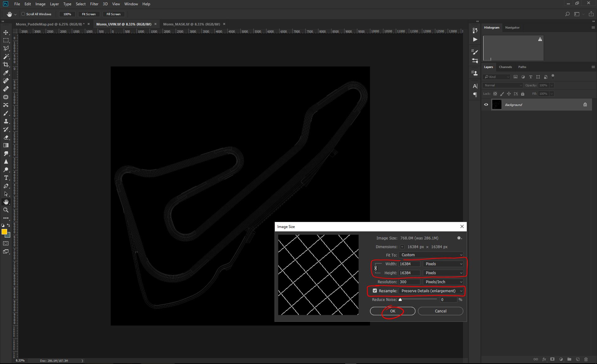Move the Reduce Noise slider handle
597x364 pixels.
coord(400,300)
